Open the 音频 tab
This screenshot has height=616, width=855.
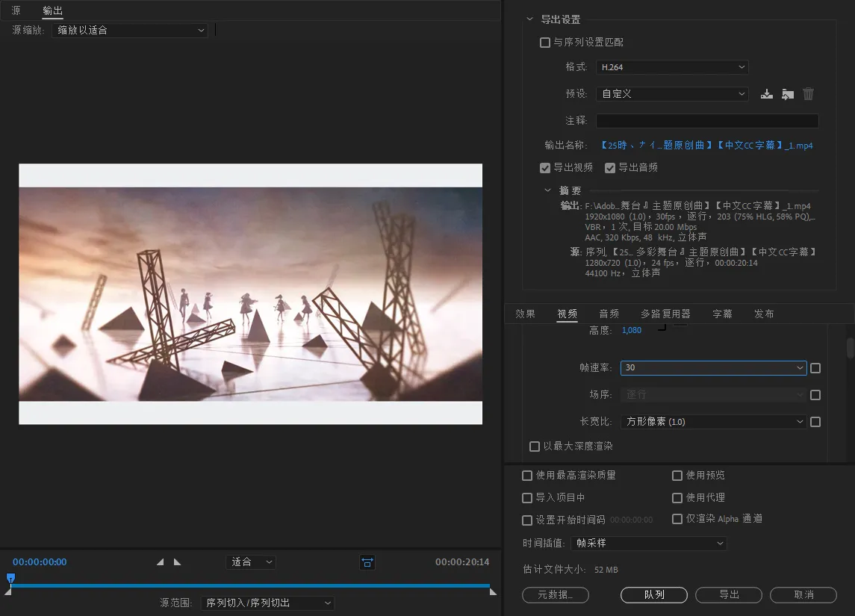click(x=609, y=314)
